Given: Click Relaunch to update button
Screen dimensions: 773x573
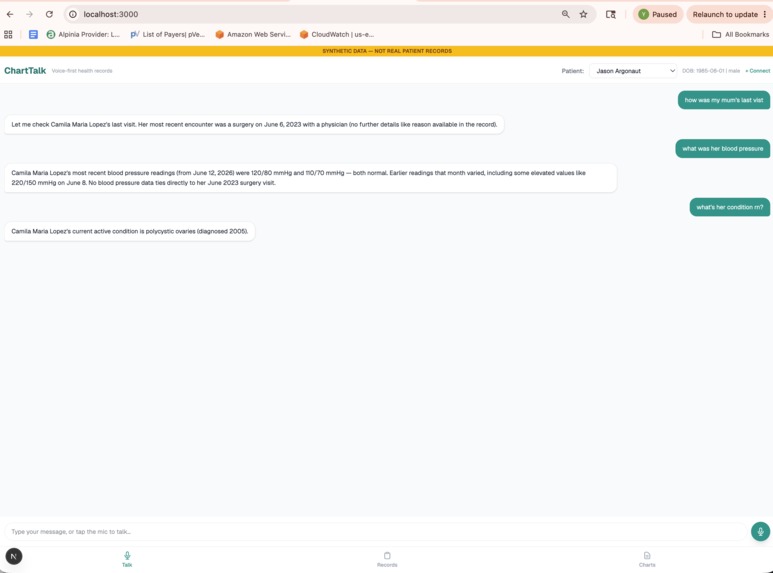Looking at the screenshot, I should [x=725, y=14].
